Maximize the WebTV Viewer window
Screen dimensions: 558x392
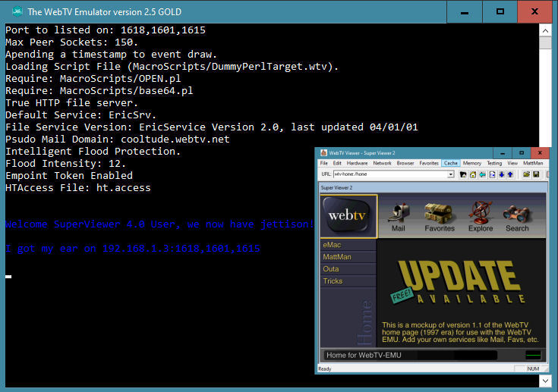pyautogui.click(x=522, y=153)
